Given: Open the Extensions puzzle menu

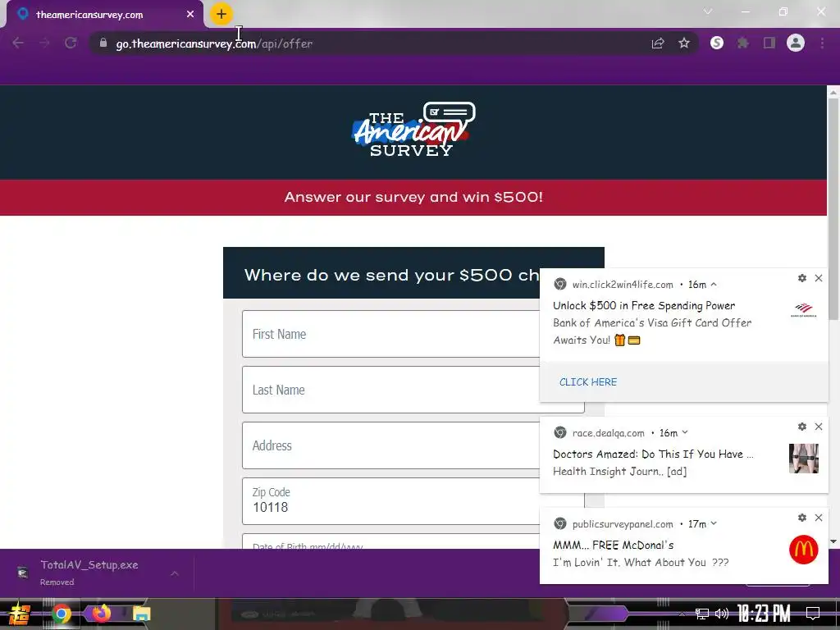Looking at the screenshot, I should [743, 43].
